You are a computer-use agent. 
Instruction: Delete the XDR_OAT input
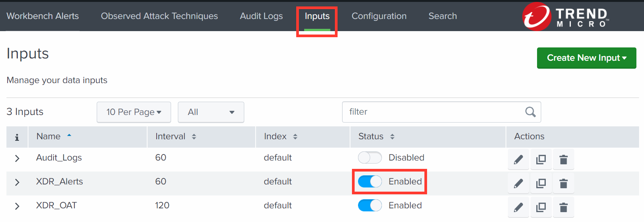(x=564, y=208)
